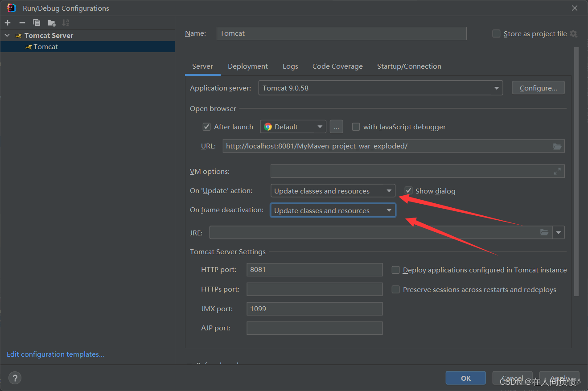Confirm with the OK button
Screen dimensions: 588x391
[x=466, y=378]
